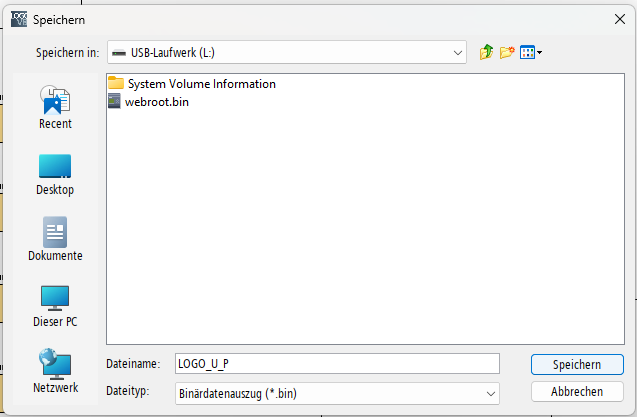This screenshot has width=637, height=417.
Task: Click the webroot.bin file icon
Action: pyautogui.click(x=114, y=101)
